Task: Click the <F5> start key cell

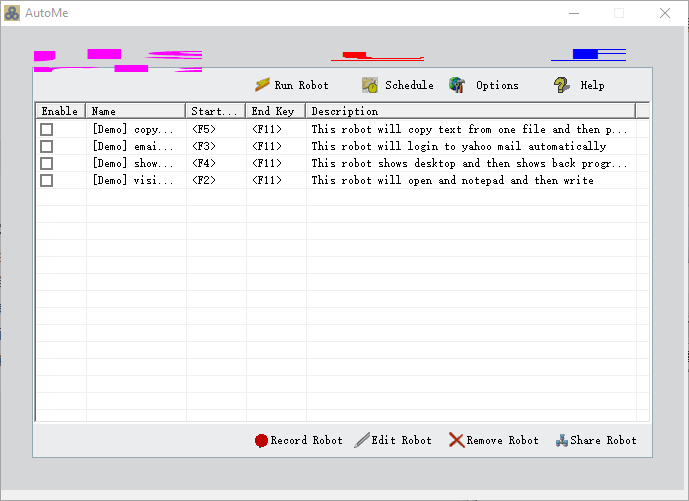Action: [204, 129]
